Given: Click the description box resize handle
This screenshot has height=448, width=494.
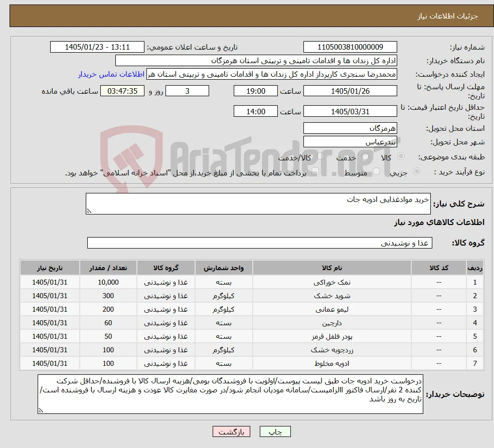Looking at the screenshot, I should pyautogui.click(x=89, y=211).
